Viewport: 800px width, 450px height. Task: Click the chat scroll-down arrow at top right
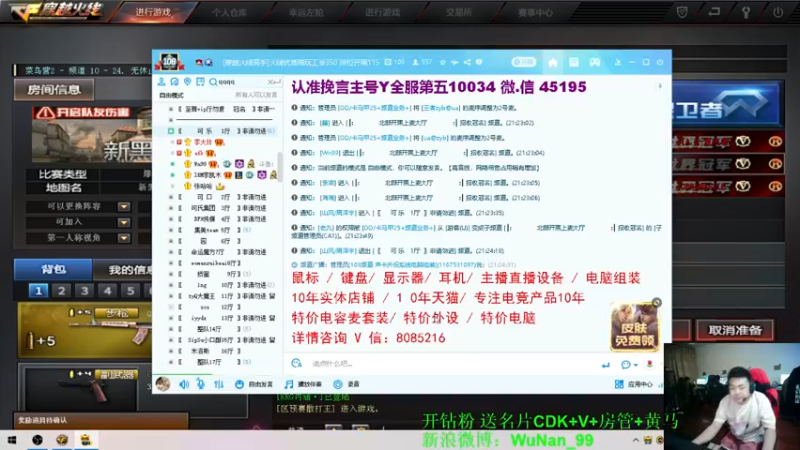(x=660, y=86)
